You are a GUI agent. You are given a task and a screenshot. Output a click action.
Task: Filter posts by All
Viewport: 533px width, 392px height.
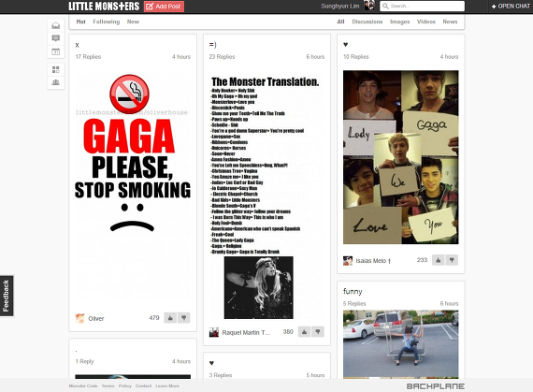tap(340, 22)
